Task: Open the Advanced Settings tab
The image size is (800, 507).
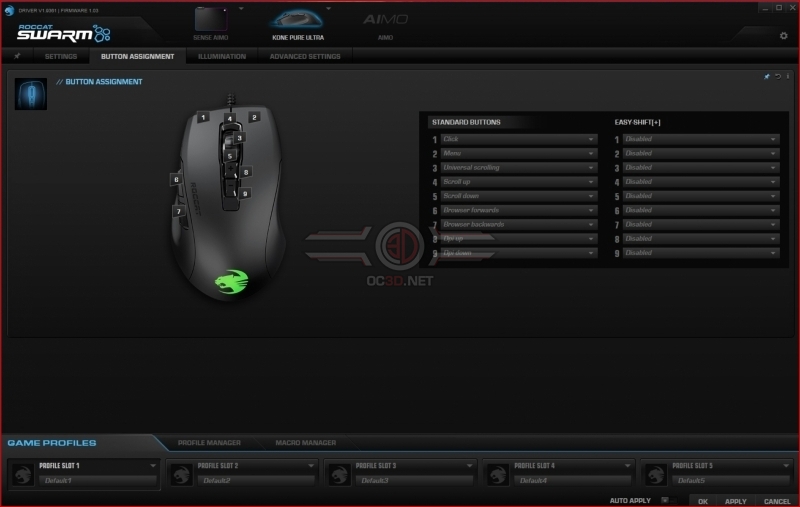Action: (305, 56)
